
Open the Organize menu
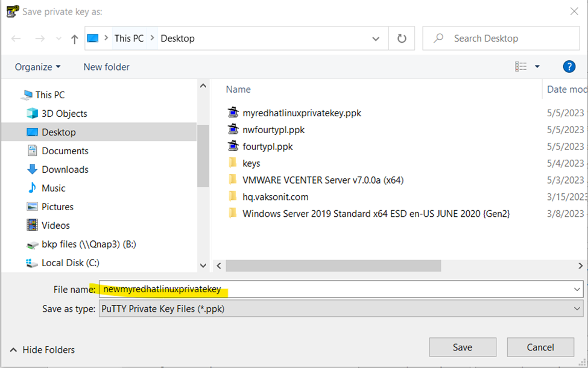[x=37, y=67]
